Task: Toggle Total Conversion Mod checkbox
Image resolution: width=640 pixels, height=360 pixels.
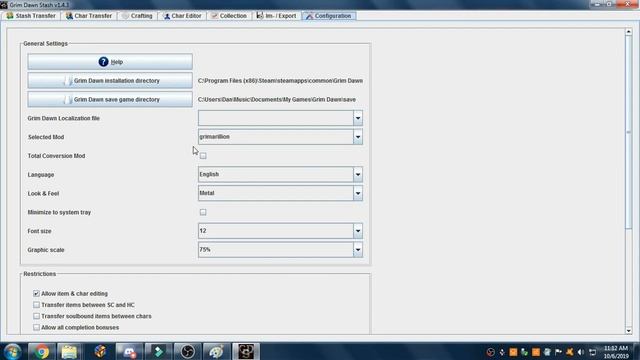Action: point(203,156)
